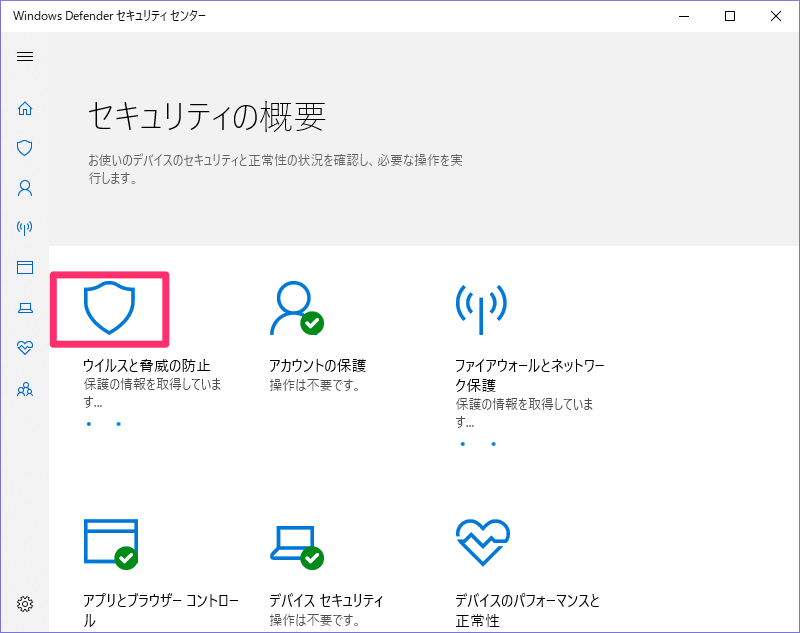
Task: Maximize the Windows Defender window
Action: 730,16
